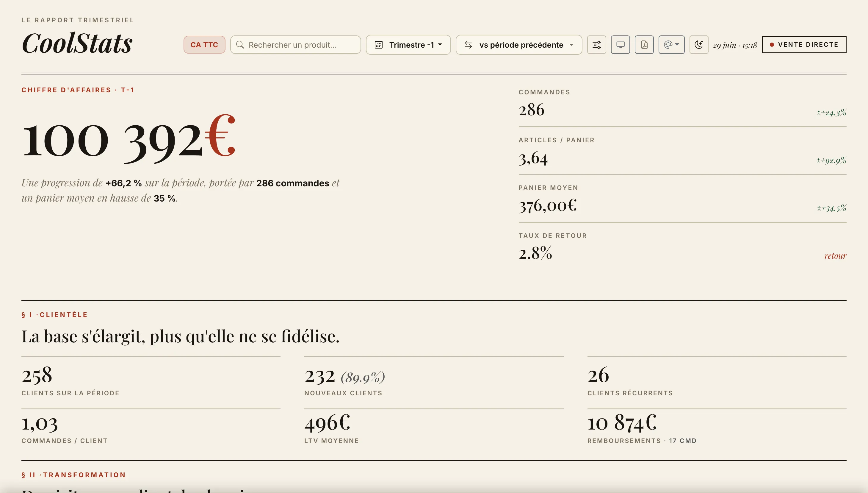Click the 3,64 articles per panier value
This screenshot has height=493, width=868.
(x=533, y=158)
